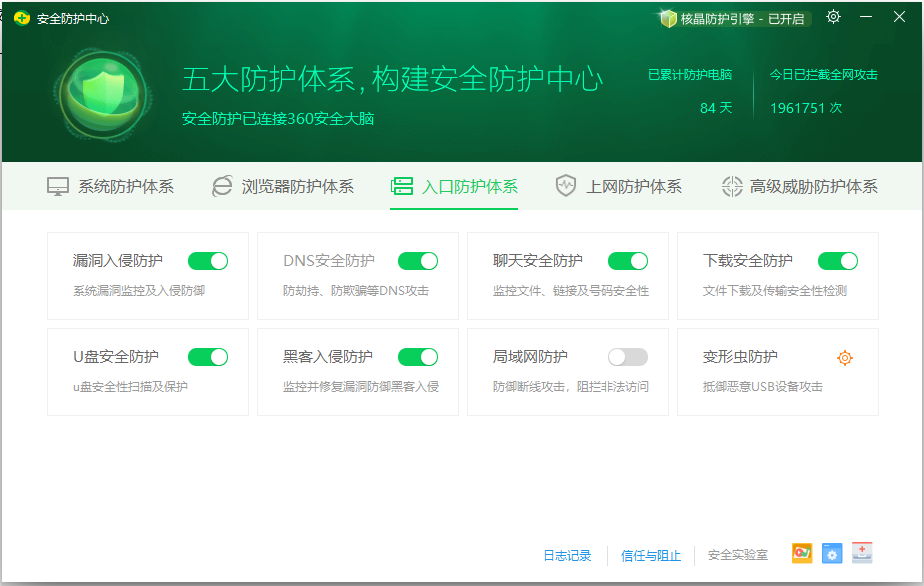The image size is (924, 586).
Task: Turn off 聊天安全防护
Action: (628, 260)
